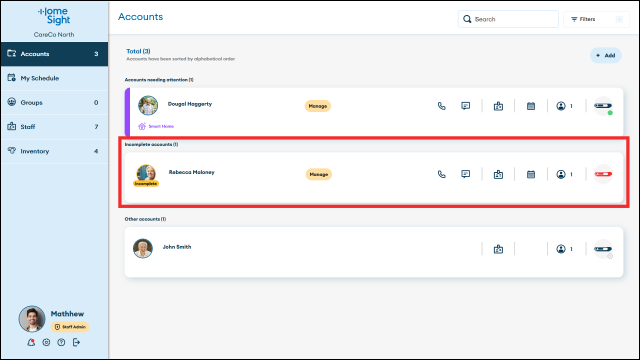Click Dougal Haggerty's Smart Home link
640x360 pixels.
click(x=156, y=127)
